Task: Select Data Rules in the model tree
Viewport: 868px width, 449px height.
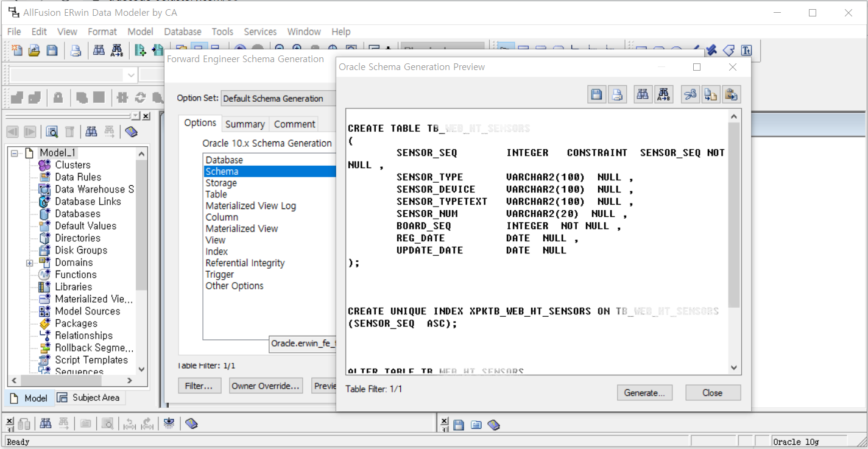Action: pyautogui.click(x=78, y=177)
